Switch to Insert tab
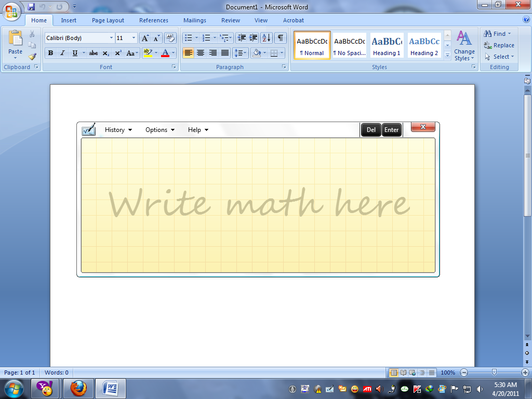The image size is (532, 399). pos(69,20)
